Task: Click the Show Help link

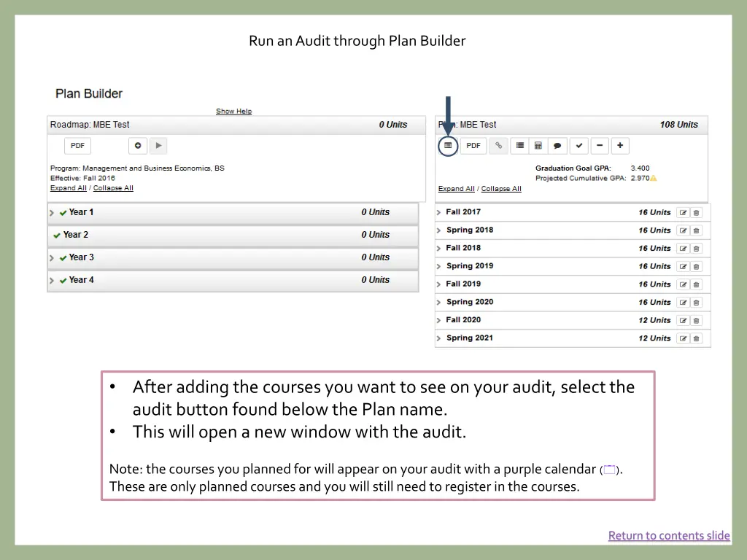Action: (233, 112)
